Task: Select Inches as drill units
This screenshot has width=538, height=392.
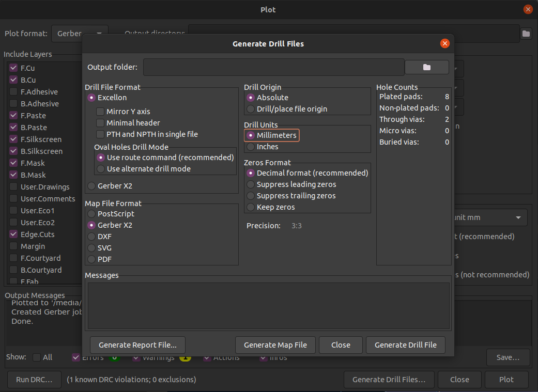Action: point(251,146)
